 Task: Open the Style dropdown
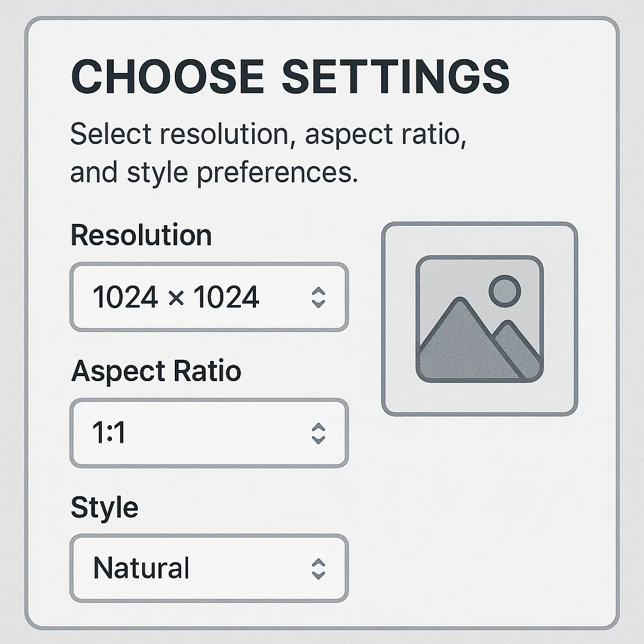click(x=208, y=568)
